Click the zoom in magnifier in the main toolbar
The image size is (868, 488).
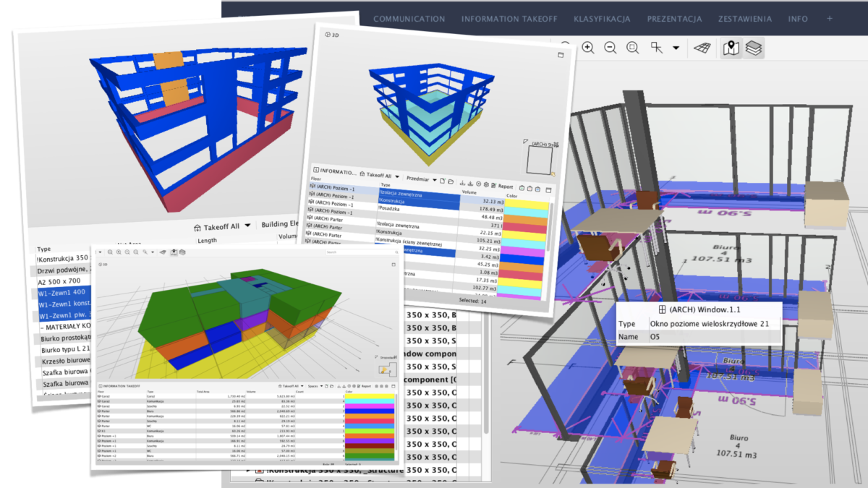click(x=588, y=48)
